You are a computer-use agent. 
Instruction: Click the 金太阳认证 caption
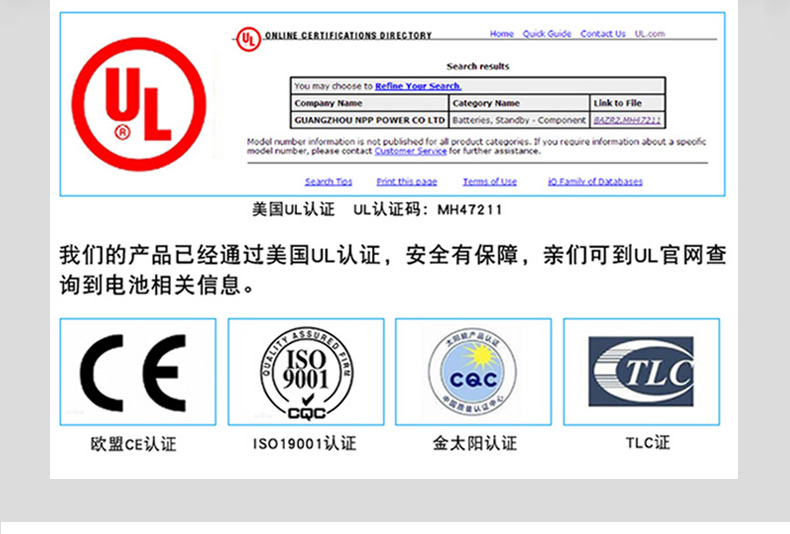point(474,443)
